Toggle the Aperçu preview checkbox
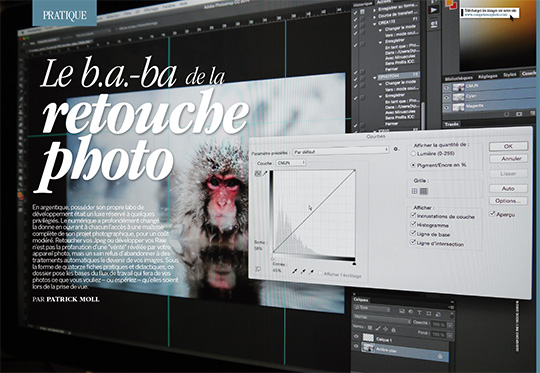Image resolution: width=540 pixels, height=373 pixels. click(492, 214)
